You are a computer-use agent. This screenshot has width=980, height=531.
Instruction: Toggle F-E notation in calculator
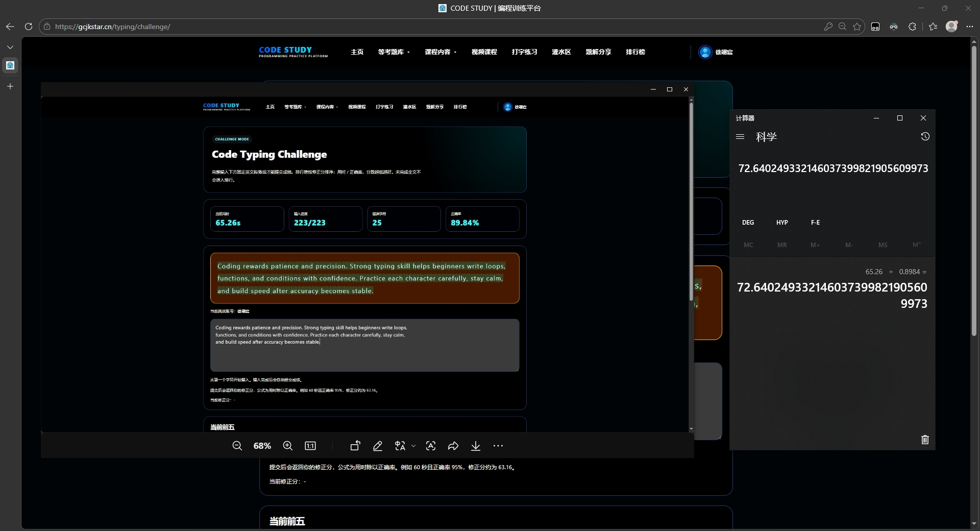pyautogui.click(x=815, y=223)
